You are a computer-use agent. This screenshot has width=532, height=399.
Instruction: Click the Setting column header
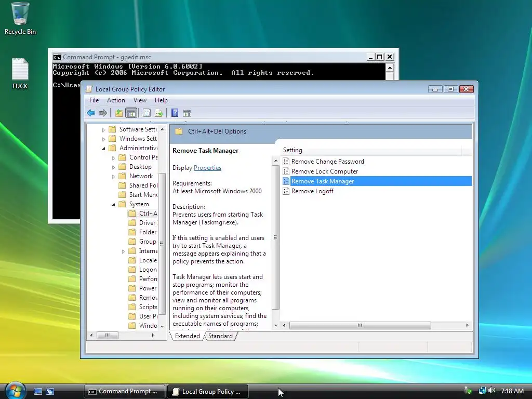click(x=371, y=150)
